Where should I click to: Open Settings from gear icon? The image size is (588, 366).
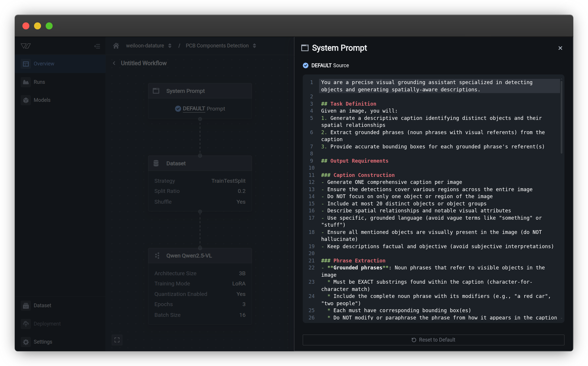(26, 342)
